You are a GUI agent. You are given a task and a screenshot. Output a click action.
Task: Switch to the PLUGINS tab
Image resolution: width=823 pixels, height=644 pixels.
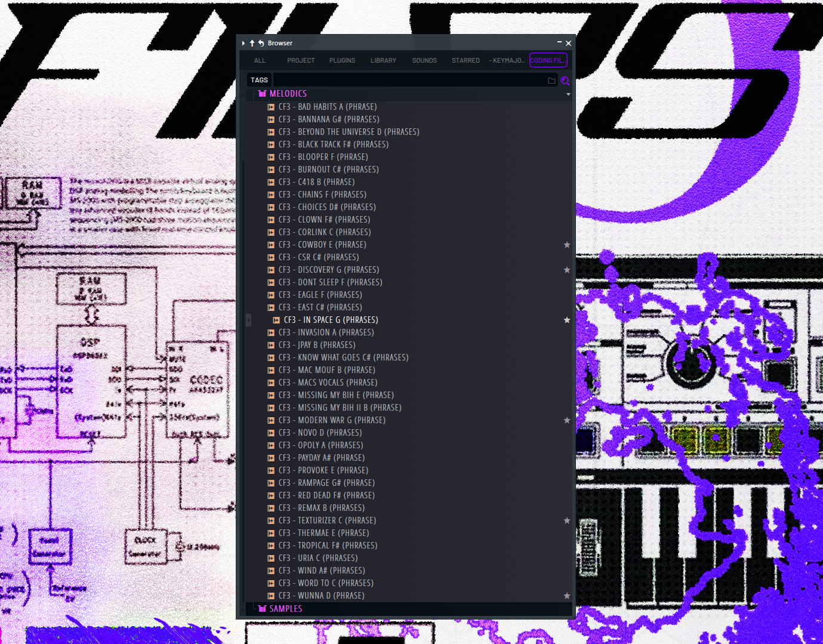[x=342, y=60]
